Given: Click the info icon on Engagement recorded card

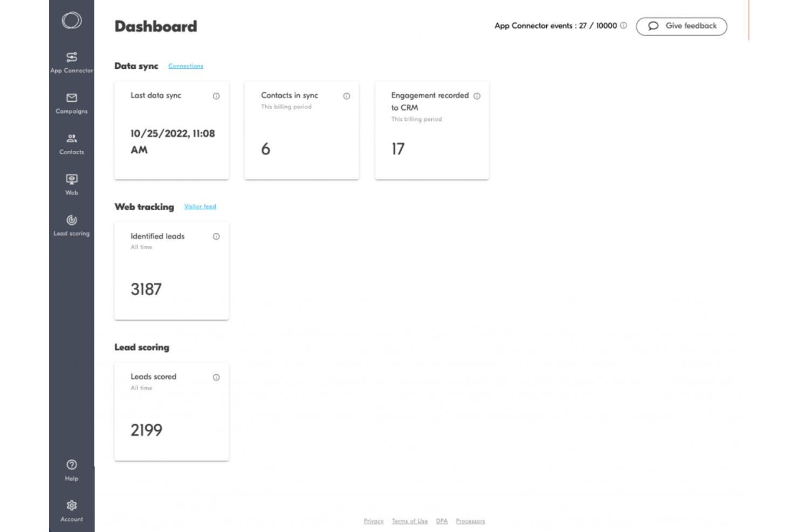Looking at the screenshot, I should click(x=477, y=96).
